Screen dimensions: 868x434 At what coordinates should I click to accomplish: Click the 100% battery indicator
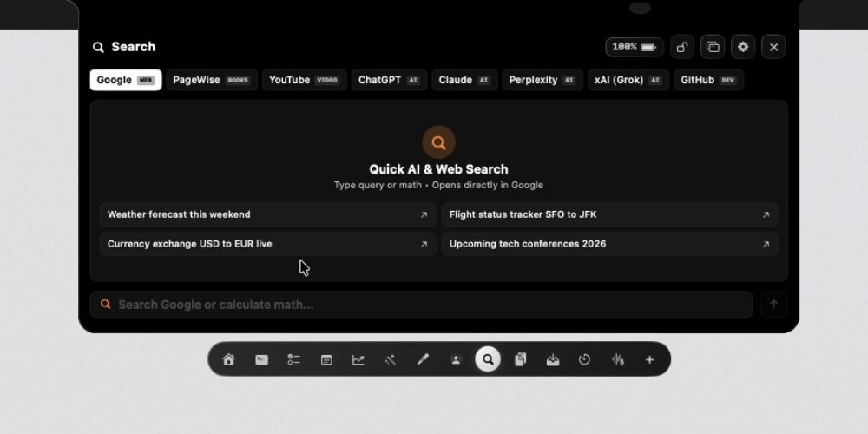(635, 47)
